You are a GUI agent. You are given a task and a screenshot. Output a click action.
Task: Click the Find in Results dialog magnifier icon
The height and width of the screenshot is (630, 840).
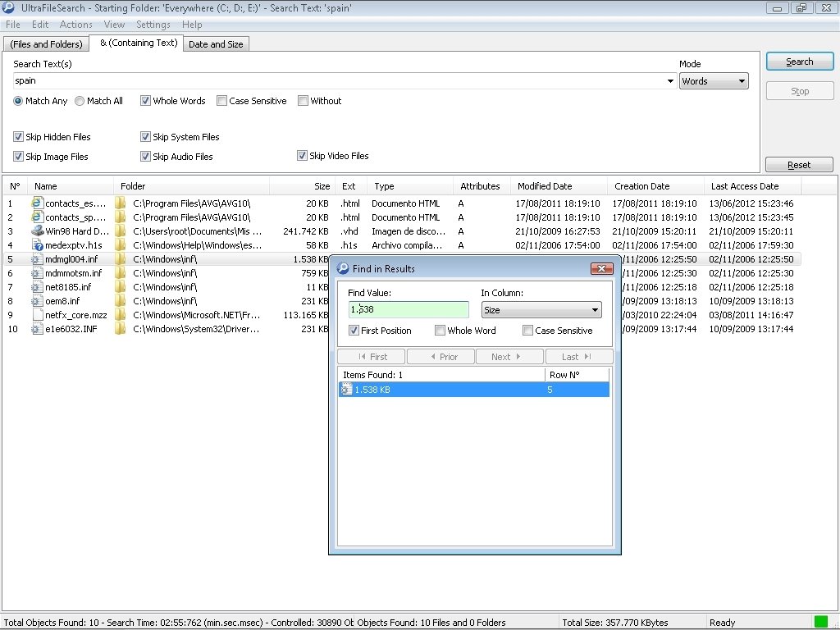343,268
